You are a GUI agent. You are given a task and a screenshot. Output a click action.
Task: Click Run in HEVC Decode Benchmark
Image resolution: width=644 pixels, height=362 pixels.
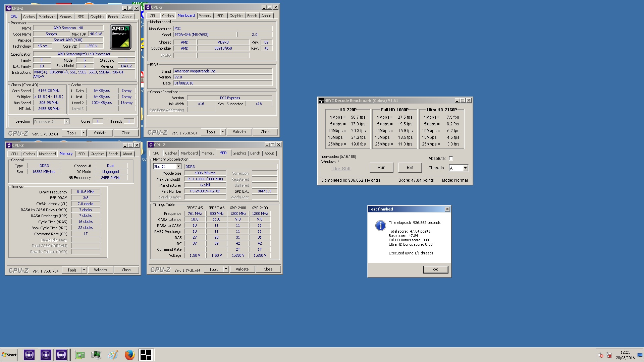click(381, 168)
